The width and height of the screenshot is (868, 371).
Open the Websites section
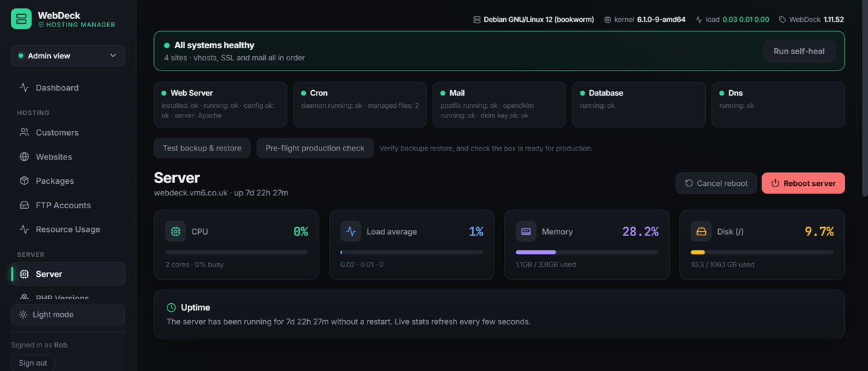68,157
